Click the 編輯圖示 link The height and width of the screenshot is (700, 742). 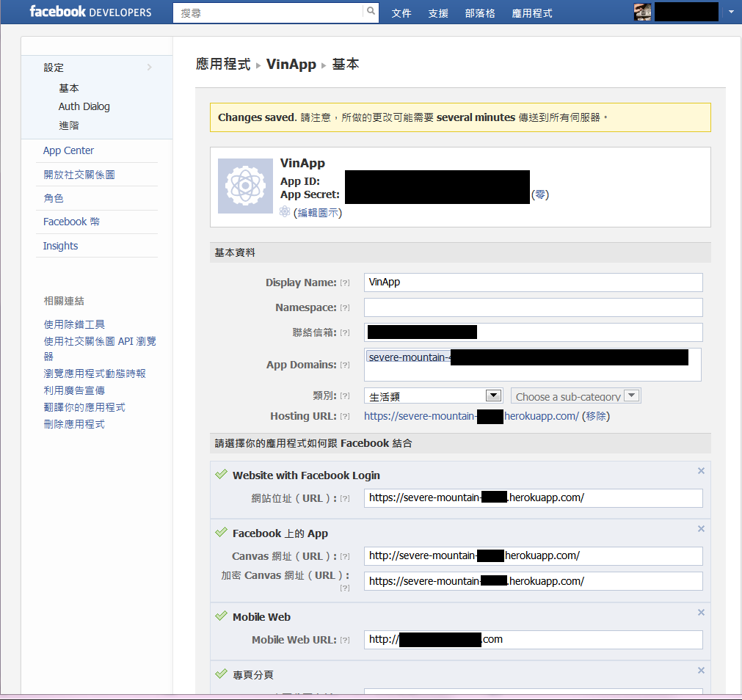(318, 213)
